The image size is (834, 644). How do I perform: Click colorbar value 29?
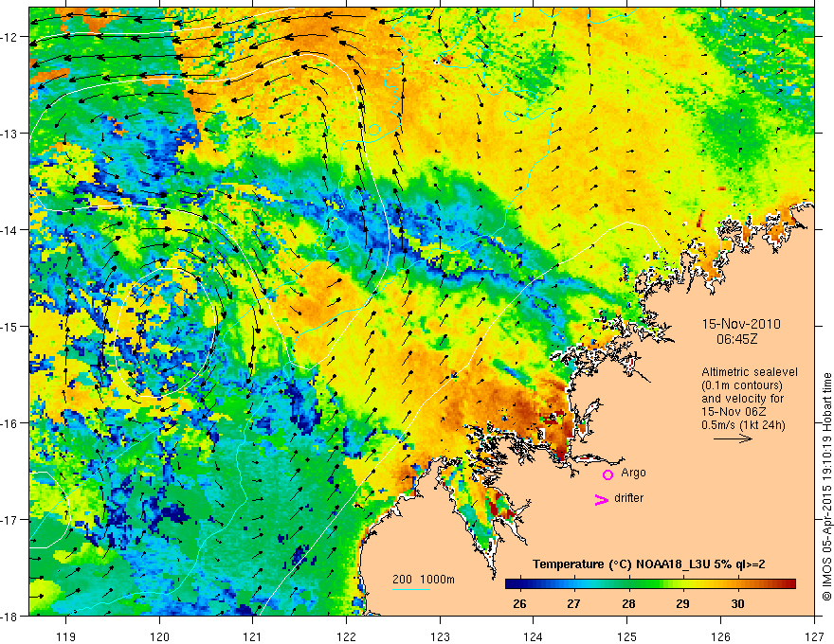[683, 603]
